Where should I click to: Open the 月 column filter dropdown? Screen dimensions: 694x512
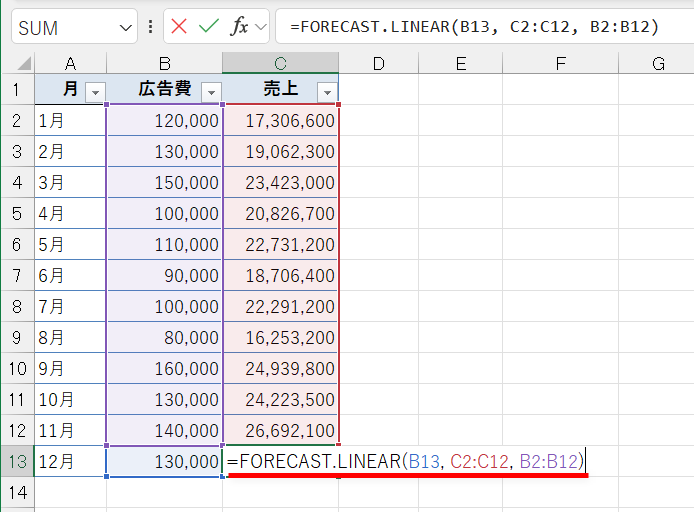pos(96,92)
